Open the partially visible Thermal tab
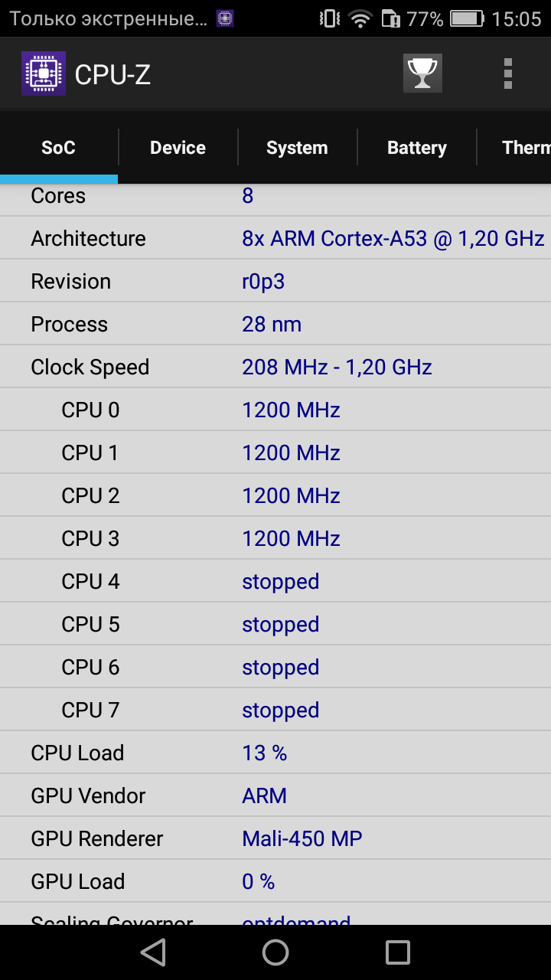The width and height of the screenshot is (551, 980). 514,148
